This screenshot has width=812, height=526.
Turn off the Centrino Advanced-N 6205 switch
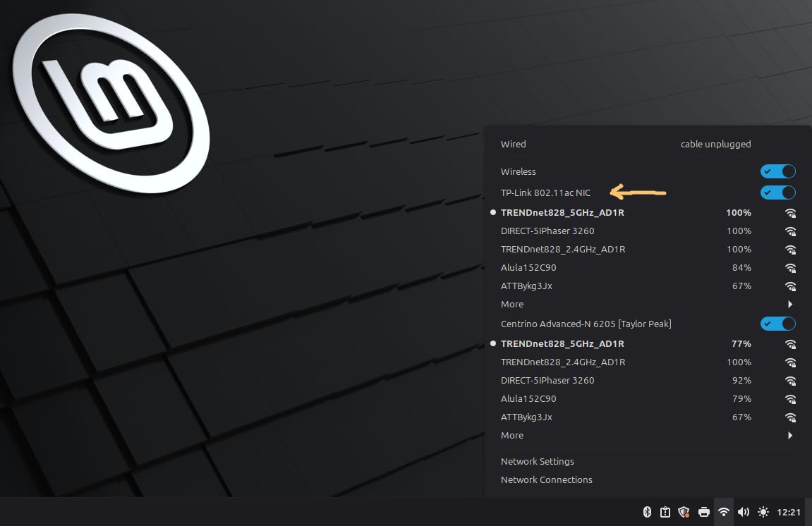(777, 324)
